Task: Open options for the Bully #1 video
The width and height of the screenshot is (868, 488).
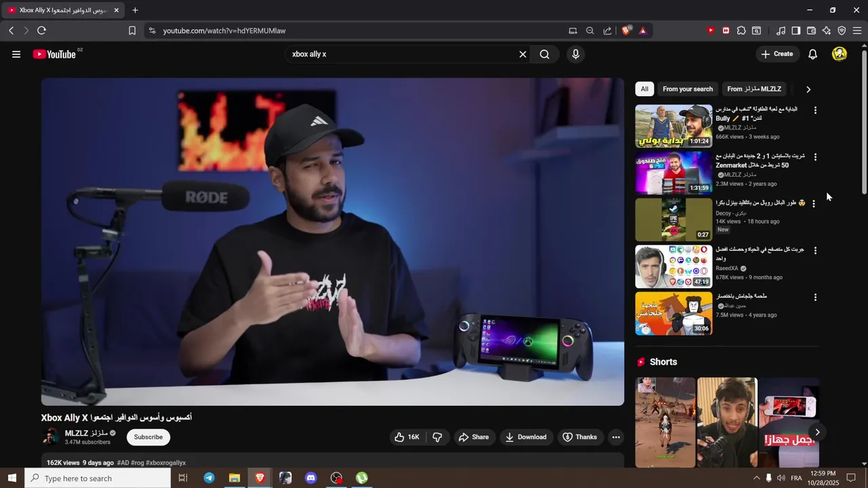Action: tap(815, 110)
